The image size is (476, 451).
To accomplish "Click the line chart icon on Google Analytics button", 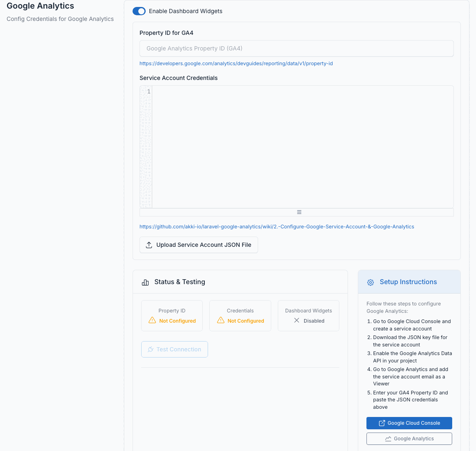I will [388, 439].
